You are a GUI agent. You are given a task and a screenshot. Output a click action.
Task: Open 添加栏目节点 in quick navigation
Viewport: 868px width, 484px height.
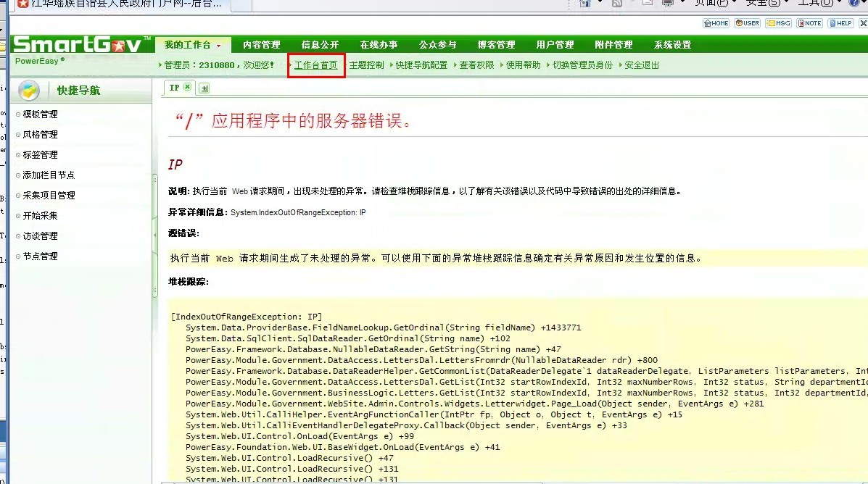pyautogui.click(x=49, y=175)
